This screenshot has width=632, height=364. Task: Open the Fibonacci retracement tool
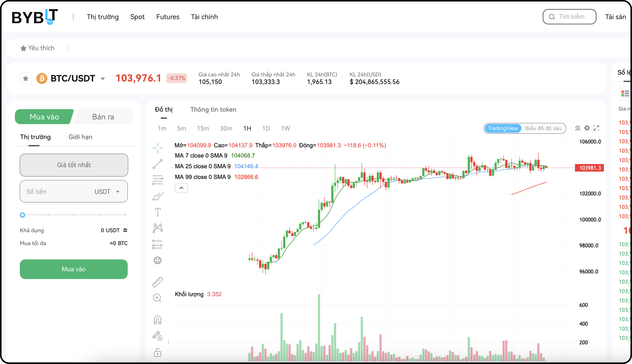click(x=158, y=180)
